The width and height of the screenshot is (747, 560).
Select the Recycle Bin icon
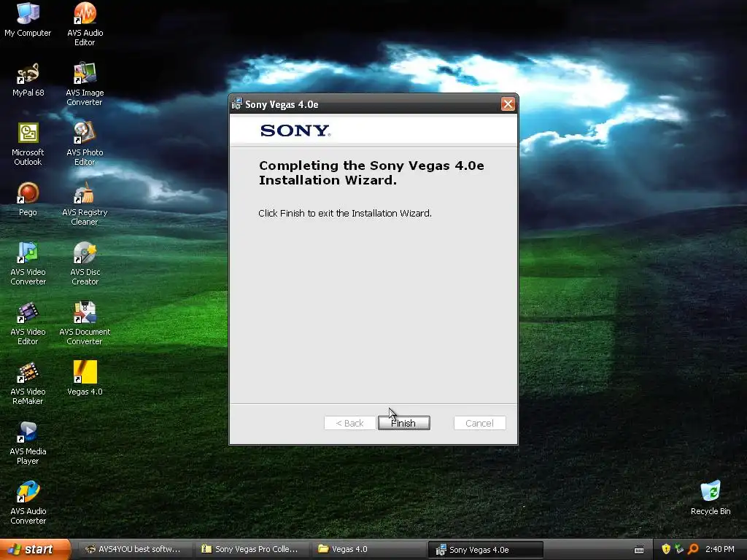711,498
